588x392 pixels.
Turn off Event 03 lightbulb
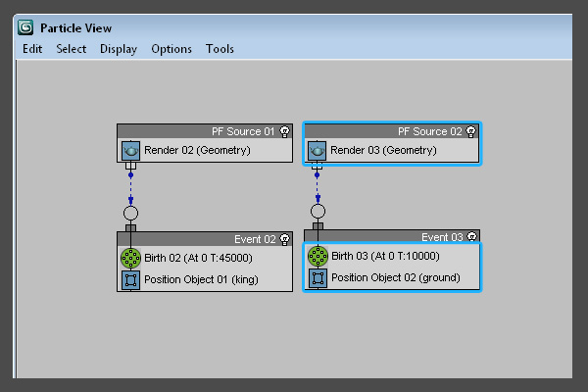[470, 237]
